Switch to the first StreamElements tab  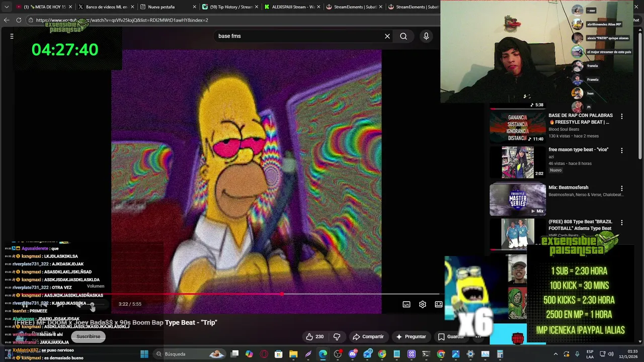click(355, 7)
